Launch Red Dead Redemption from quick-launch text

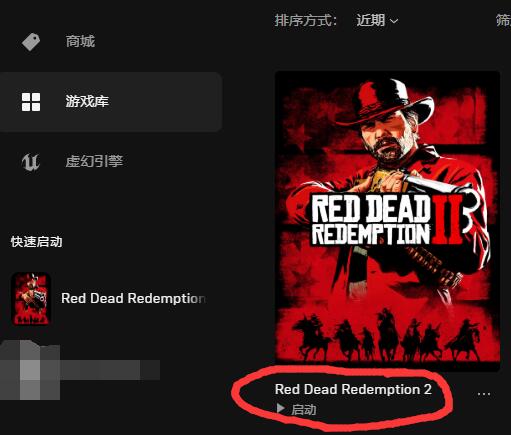pos(133,298)
